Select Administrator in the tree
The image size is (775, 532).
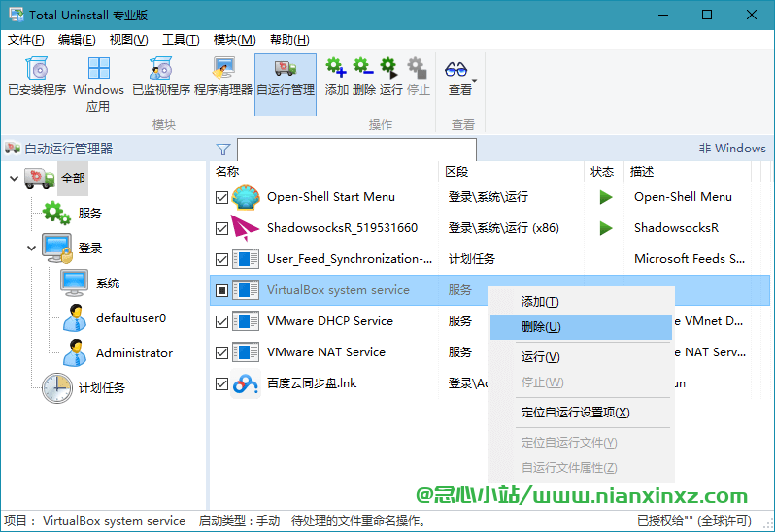(x=134, y=353)
